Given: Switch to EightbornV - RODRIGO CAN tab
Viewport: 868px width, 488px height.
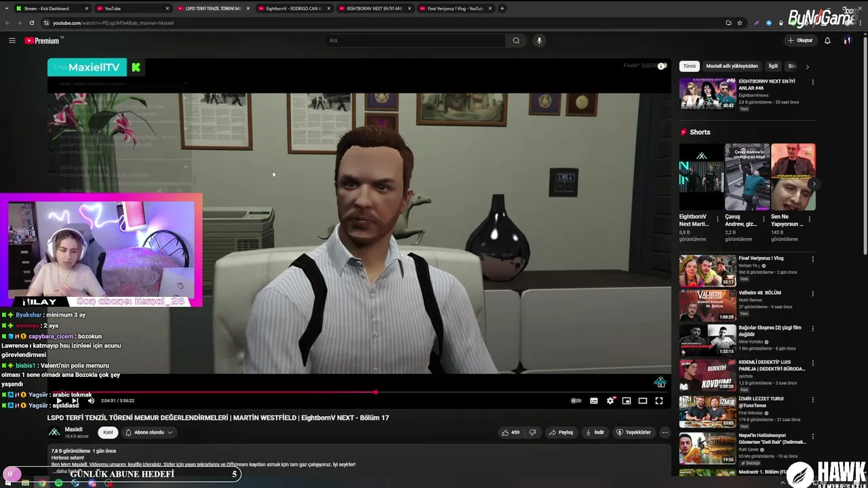Looking at the screenshot, I should click(294, 8).
